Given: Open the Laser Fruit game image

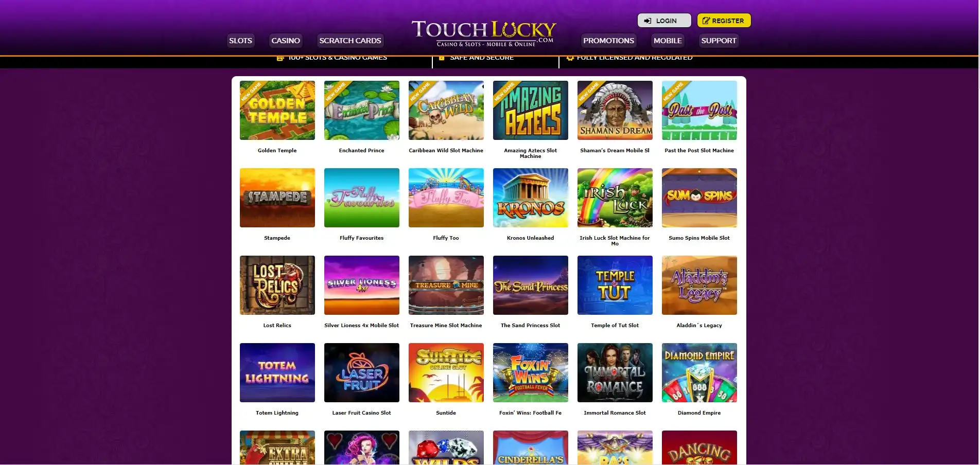Looking at the screenshot, I should tap(361, 372).
